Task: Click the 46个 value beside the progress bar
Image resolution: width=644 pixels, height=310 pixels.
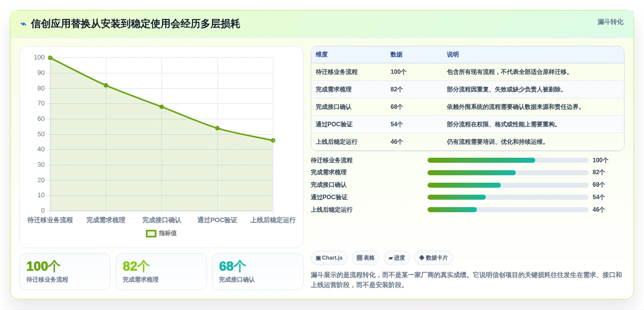Action: pyautogui.click(x=599, y=210)
